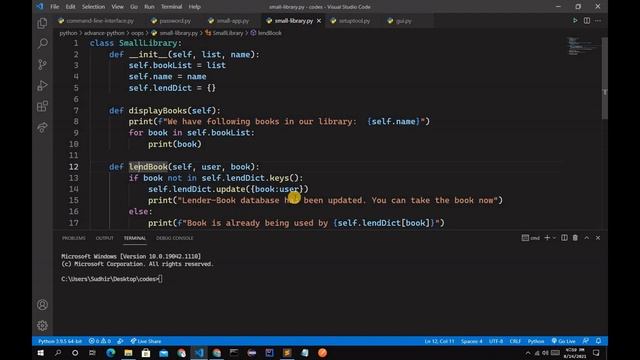This screenshot has height=360, width=640.
Task: Open the Manage gear icon
Action: (42, 325)
